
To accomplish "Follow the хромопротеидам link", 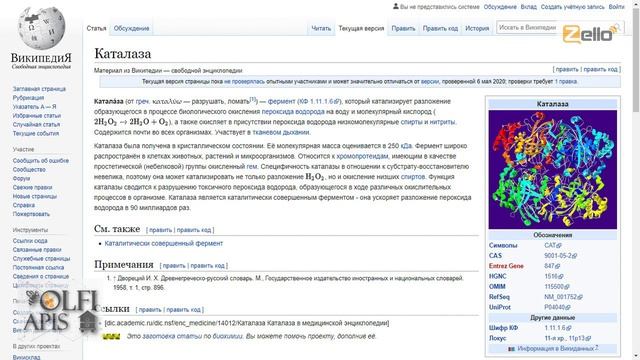I will tap(362, 156).
